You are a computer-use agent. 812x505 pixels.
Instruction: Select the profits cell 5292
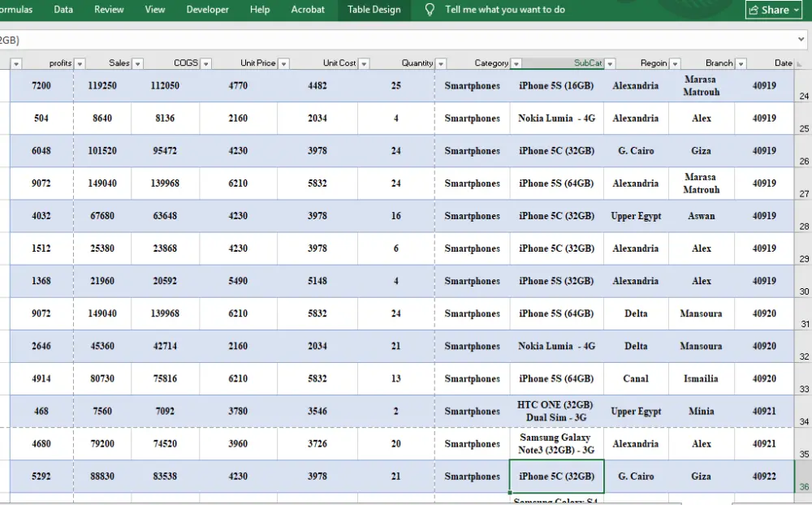click(41, 477)
